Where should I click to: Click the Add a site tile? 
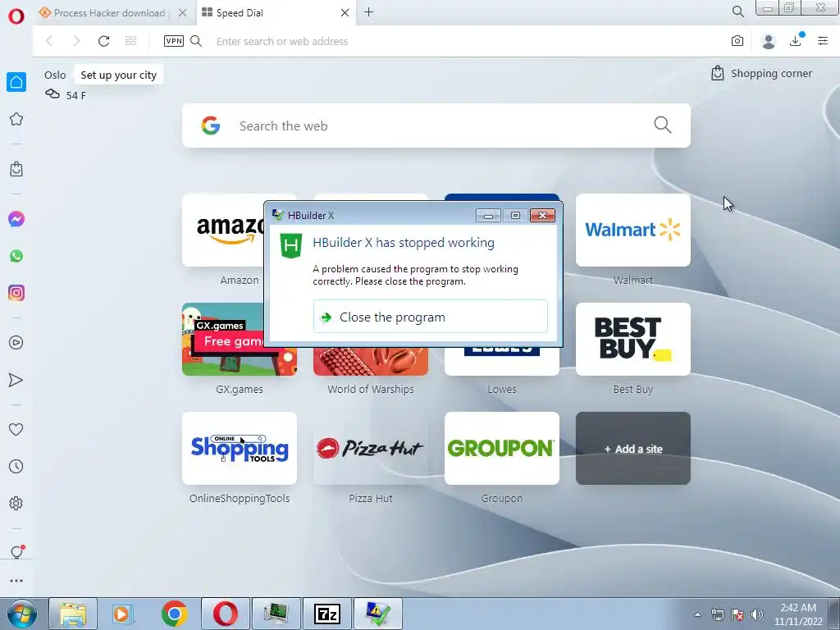632,449
